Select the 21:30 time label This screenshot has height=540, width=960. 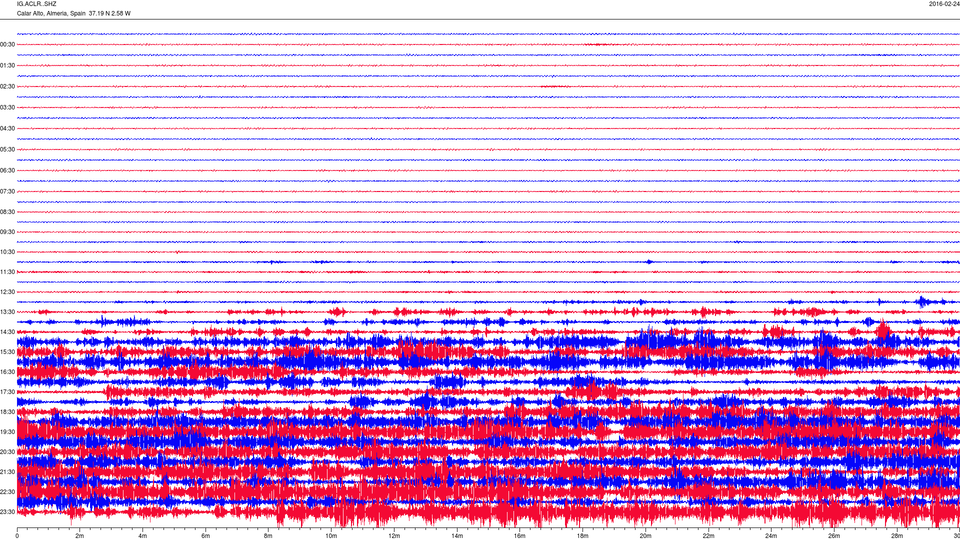click(7, 472)
